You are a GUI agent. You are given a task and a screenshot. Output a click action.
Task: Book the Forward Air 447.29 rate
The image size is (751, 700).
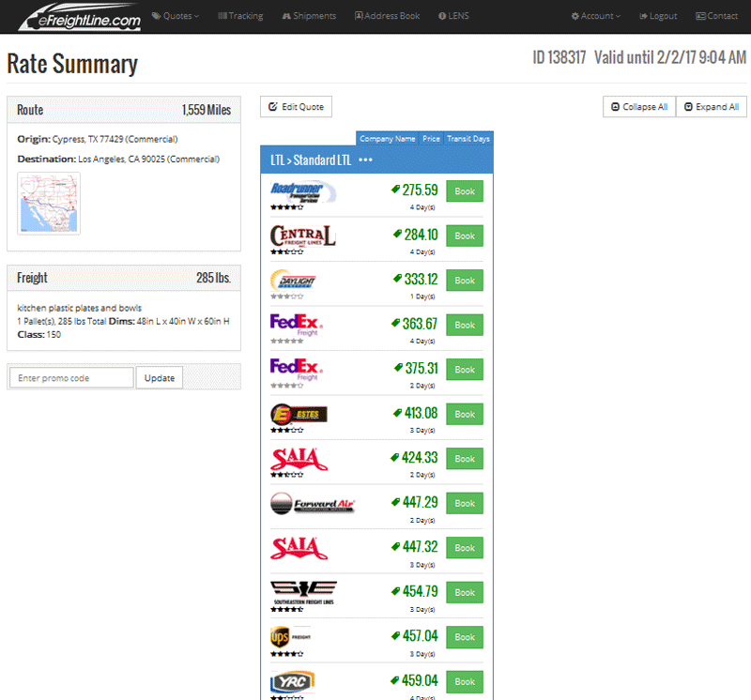pyautogui.click(x=465, y=503)
